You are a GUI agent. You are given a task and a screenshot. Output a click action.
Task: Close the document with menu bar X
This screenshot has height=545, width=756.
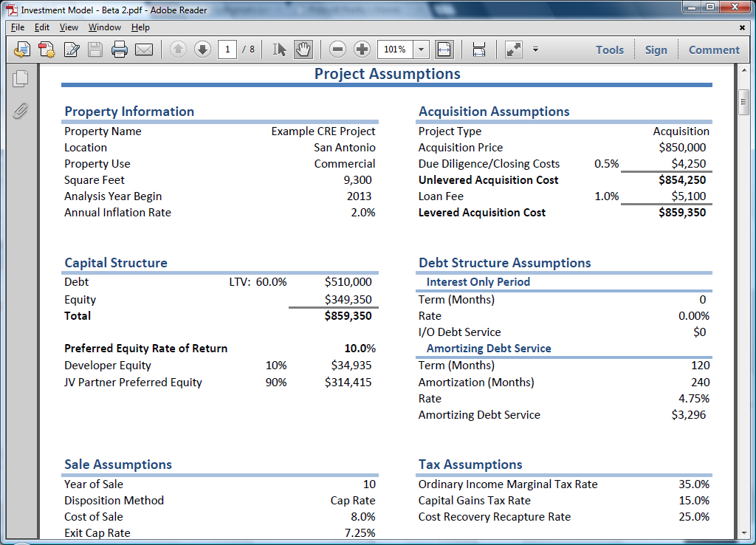(x=743, y=27)
